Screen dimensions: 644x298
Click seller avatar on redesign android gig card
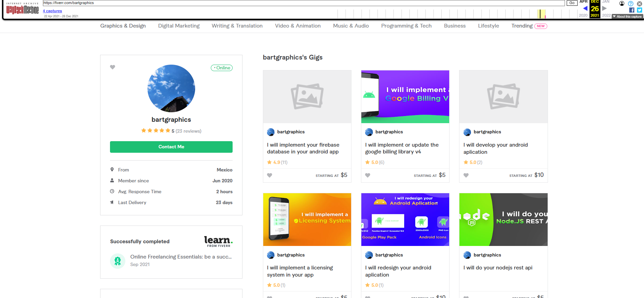(369, 255)
